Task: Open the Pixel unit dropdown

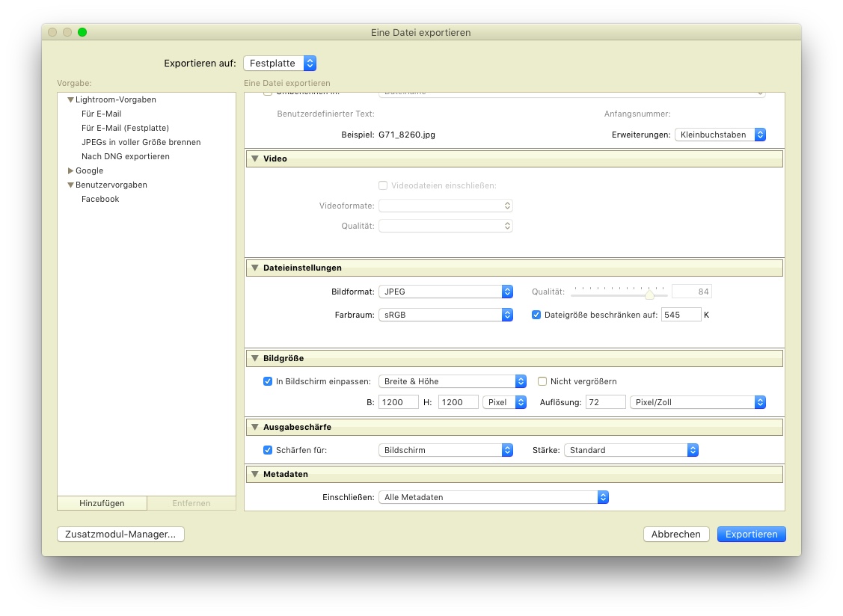Action: tap(504, 403)
